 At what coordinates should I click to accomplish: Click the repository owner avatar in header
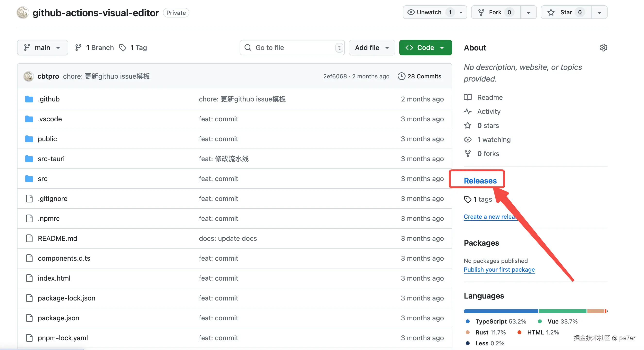[23, 13]
